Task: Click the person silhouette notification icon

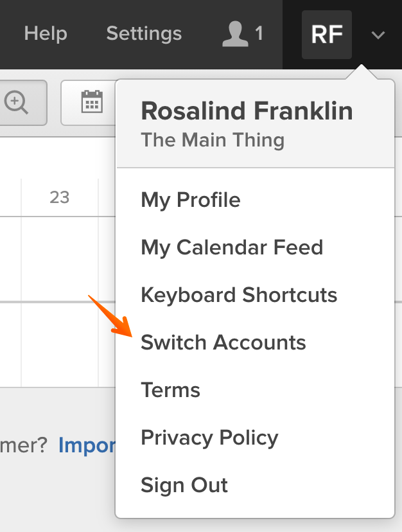Action: [235, 33]
